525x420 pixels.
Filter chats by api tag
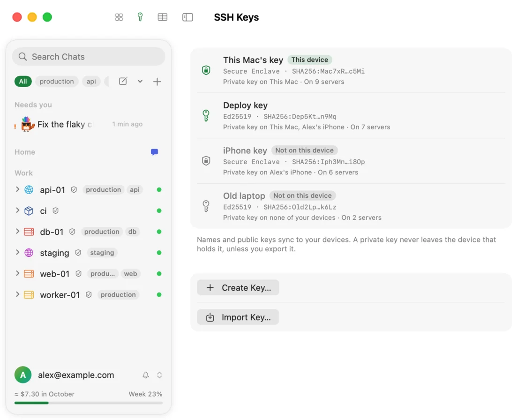[91, 82]
